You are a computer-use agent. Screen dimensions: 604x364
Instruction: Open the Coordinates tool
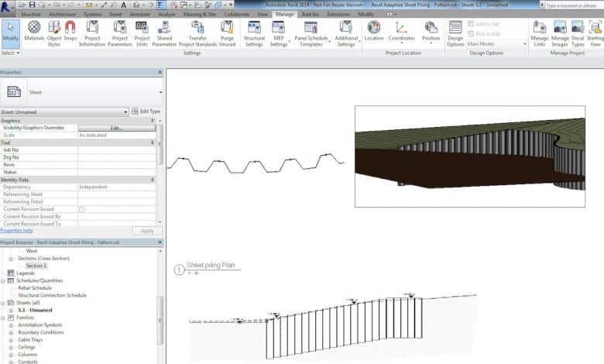401,32
